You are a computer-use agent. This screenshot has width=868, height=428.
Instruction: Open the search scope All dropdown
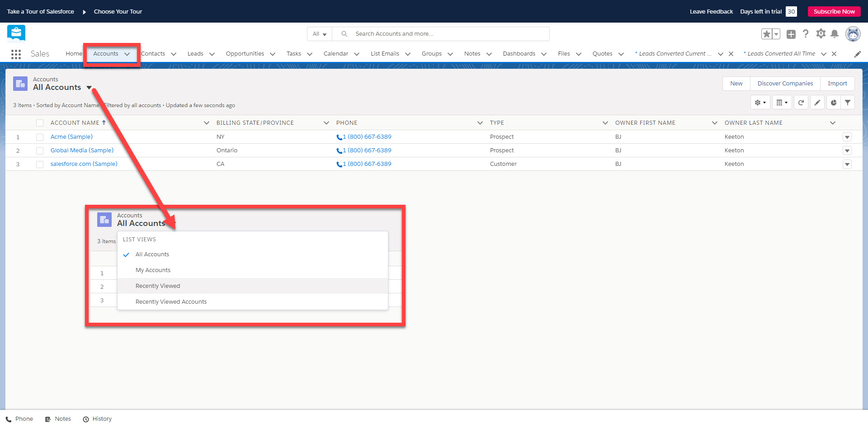[320, 34]
